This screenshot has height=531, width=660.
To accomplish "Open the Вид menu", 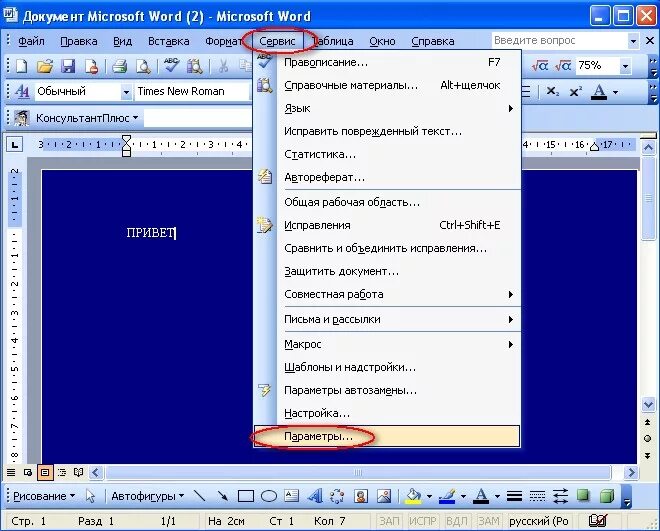I will pyautogui.click(x=122, y=41).
